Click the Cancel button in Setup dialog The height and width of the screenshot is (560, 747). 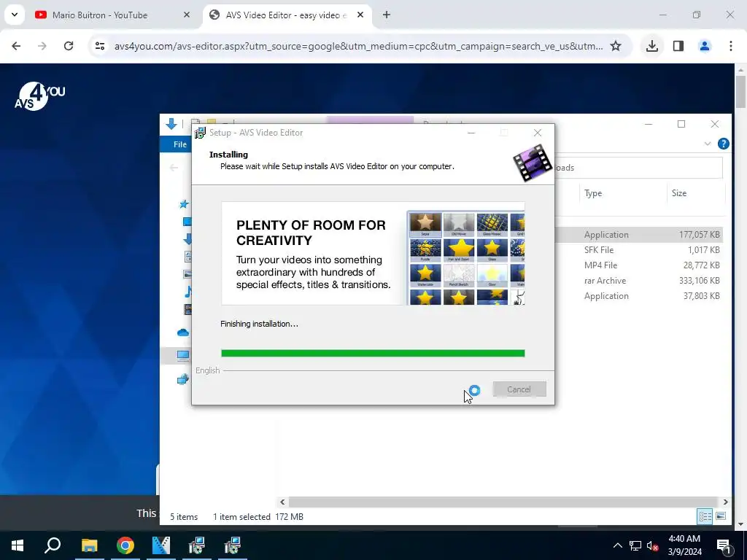pos(519,389)
